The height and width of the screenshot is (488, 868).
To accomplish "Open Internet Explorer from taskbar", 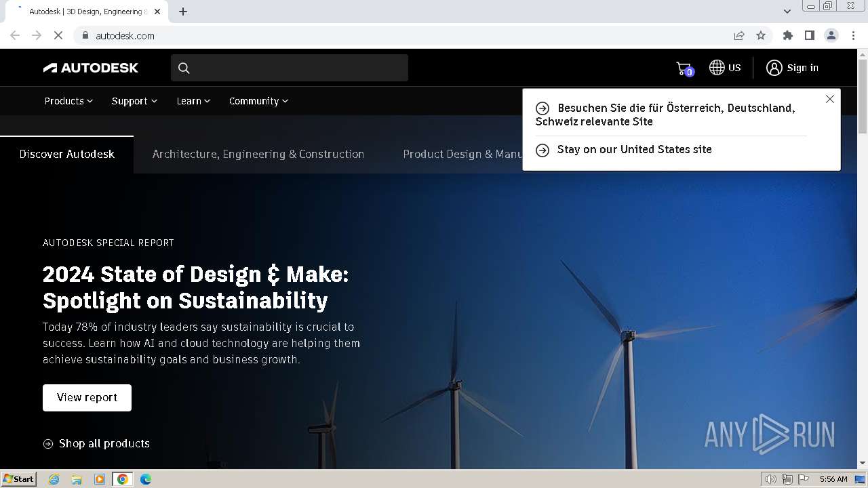I will 54,479.
